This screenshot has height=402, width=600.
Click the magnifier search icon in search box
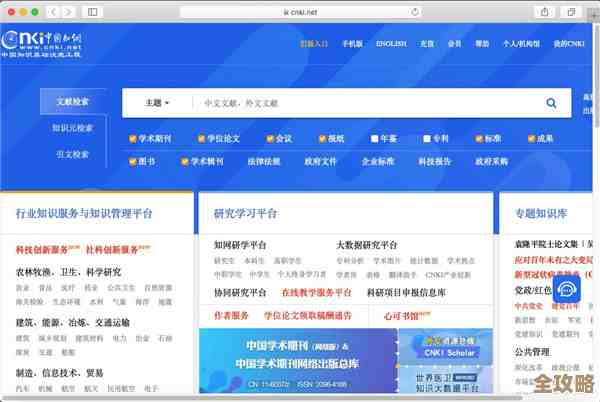(551, 103)
